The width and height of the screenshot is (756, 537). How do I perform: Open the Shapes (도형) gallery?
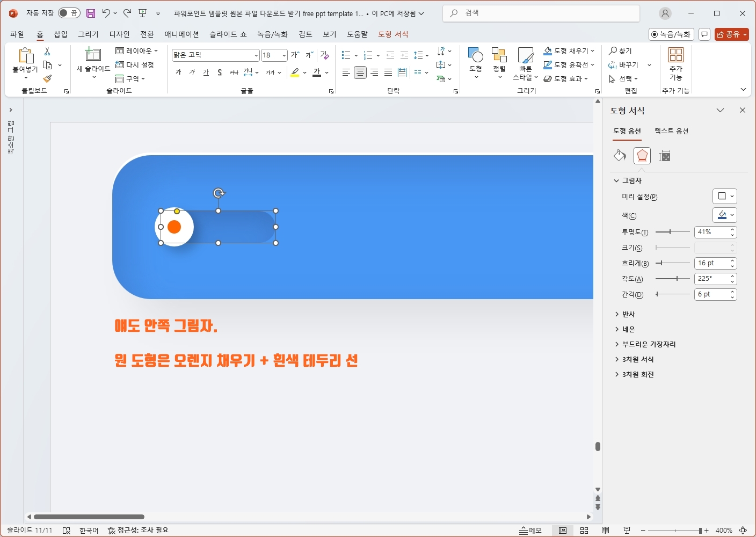pyautogui.click(x=476, y=63)
